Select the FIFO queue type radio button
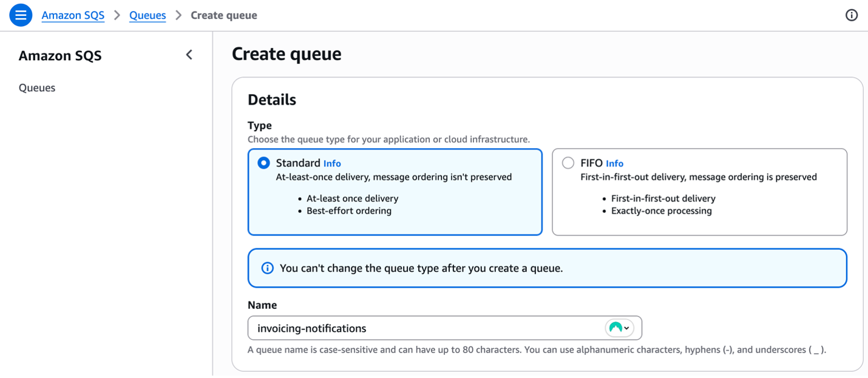 pos(568,163)
